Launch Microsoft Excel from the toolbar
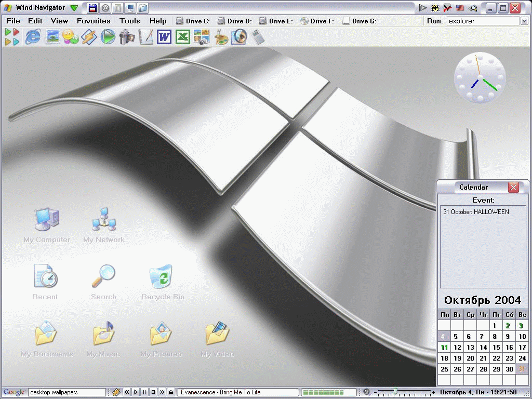Viewport: 532px width, 399px height. tap(183, 37)
